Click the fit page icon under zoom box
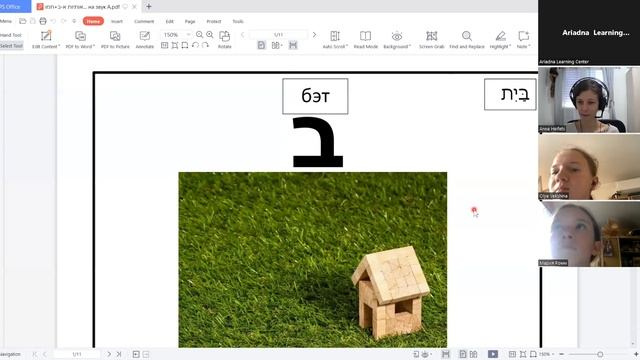640x360 pixels. point(175,45)
